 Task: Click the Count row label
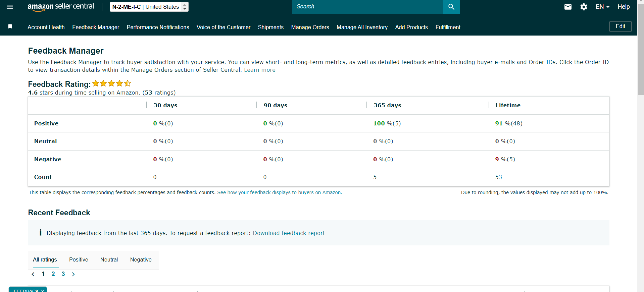pyautogui.click(x=43, y=177)
